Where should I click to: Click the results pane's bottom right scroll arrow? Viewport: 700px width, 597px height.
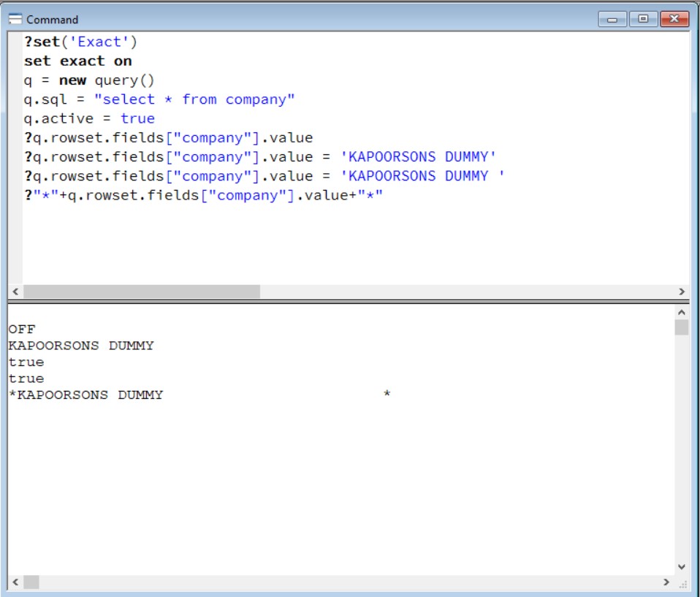[x=666, y=582]
